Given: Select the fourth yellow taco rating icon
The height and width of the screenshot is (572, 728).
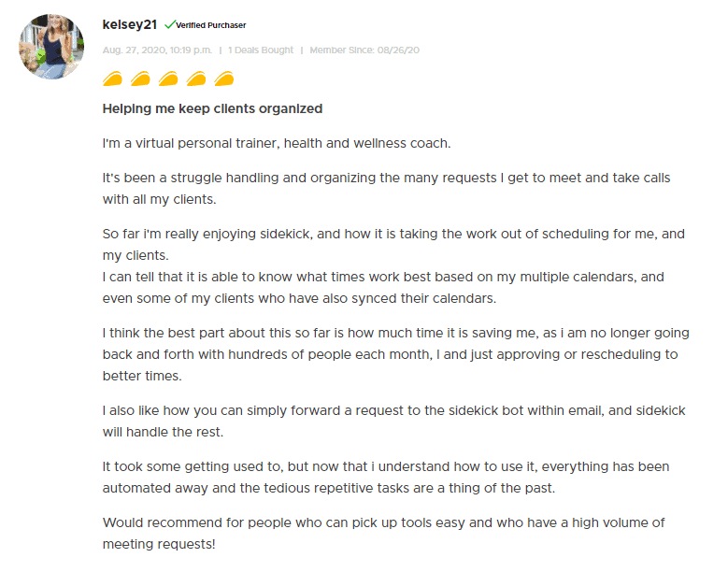Looking at the screenshot, I should pos(196,79).
